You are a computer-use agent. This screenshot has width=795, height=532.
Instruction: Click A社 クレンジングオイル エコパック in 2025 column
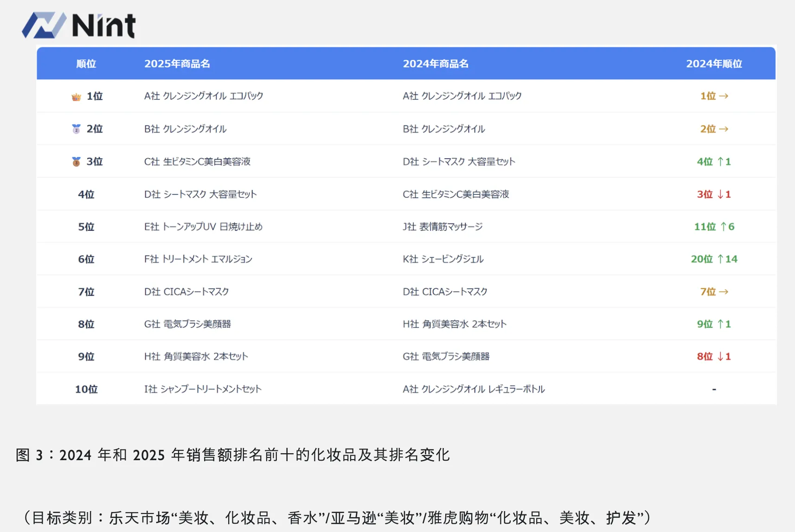(x=204, y=96)
